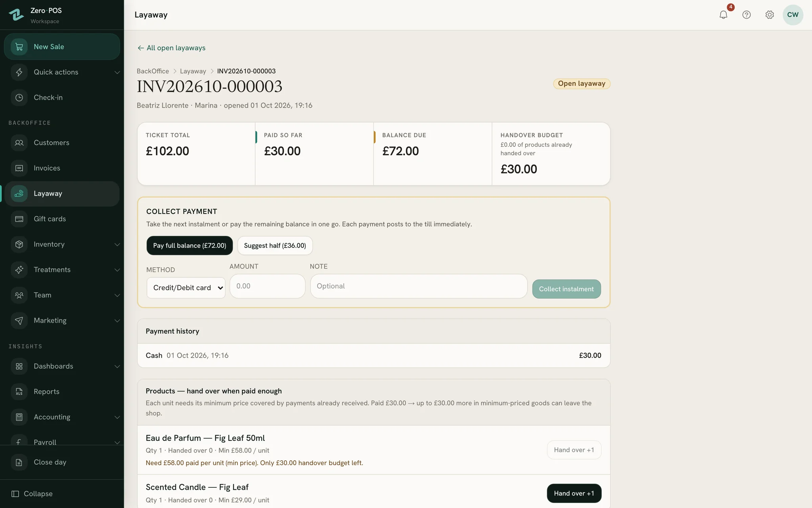
Task: Click the Treatments sparkle icon
Action: coord(19,270)
